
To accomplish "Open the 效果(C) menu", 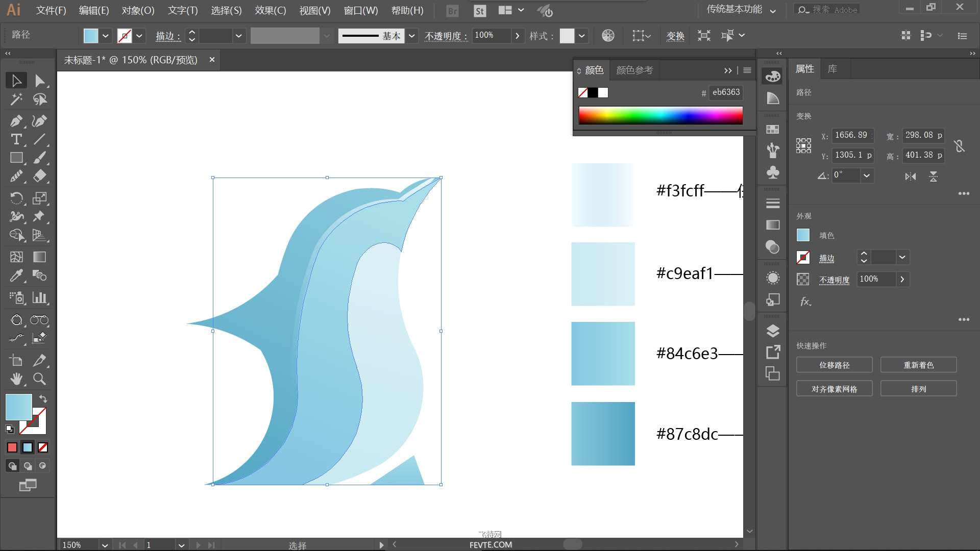I will coord(271,10).
